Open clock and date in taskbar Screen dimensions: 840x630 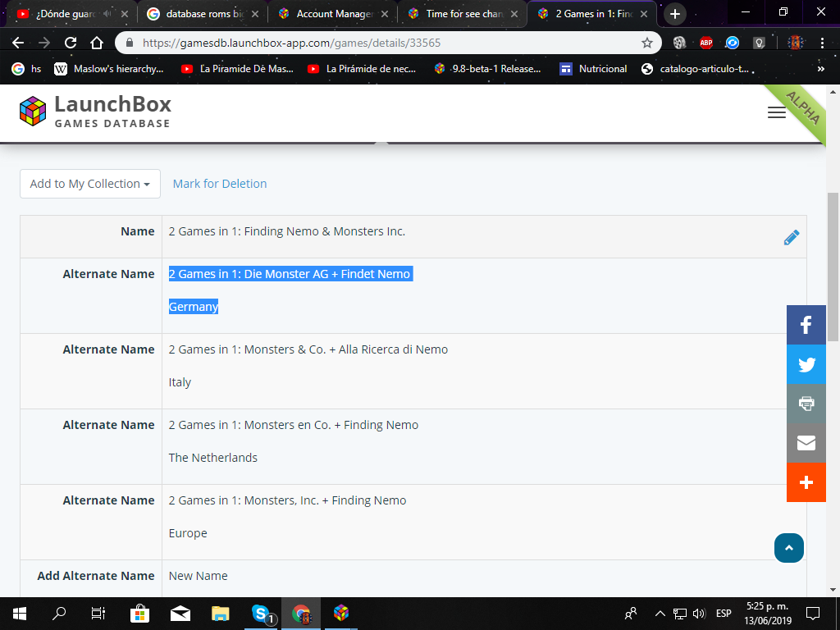click(x=768, y=614)
